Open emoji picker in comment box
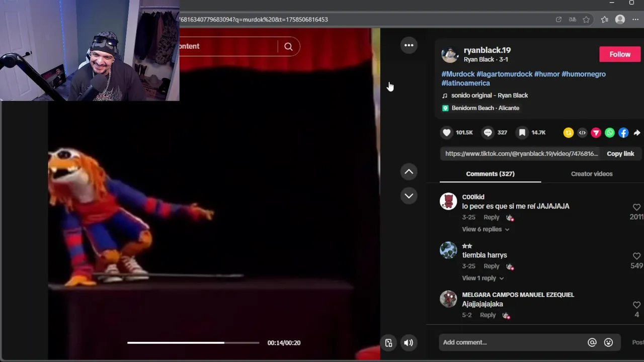Image resolution: width=644 pixels, height=362 pixels. (608, 342)
